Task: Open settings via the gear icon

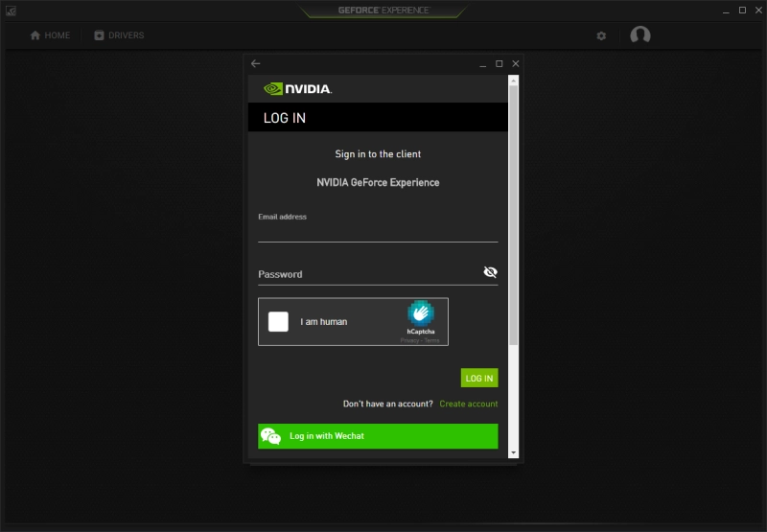Action: pyautogui.click(x=601, y=35)
